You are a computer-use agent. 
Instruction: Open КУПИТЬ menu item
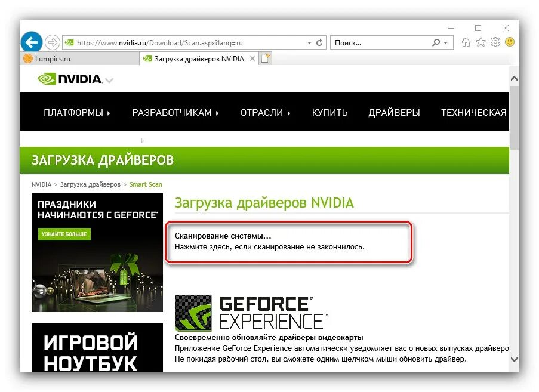tap(329, 113)
